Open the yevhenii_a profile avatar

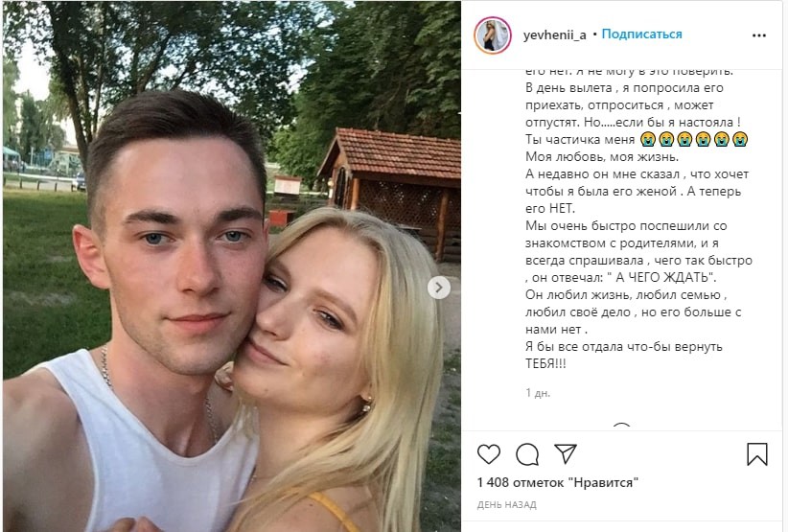(x=493, y=35)
